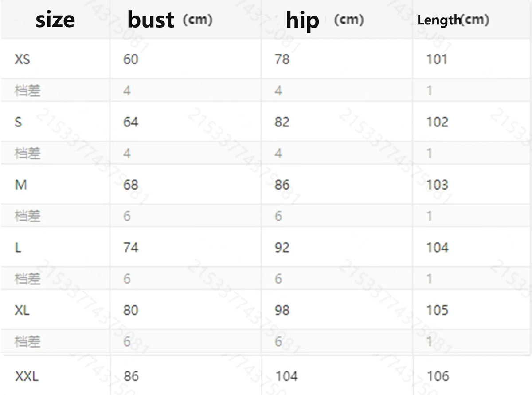Image resolution: width=532 pixels, height=395 pixels.
Task: Select the XXL size row label
Action: 27,376
